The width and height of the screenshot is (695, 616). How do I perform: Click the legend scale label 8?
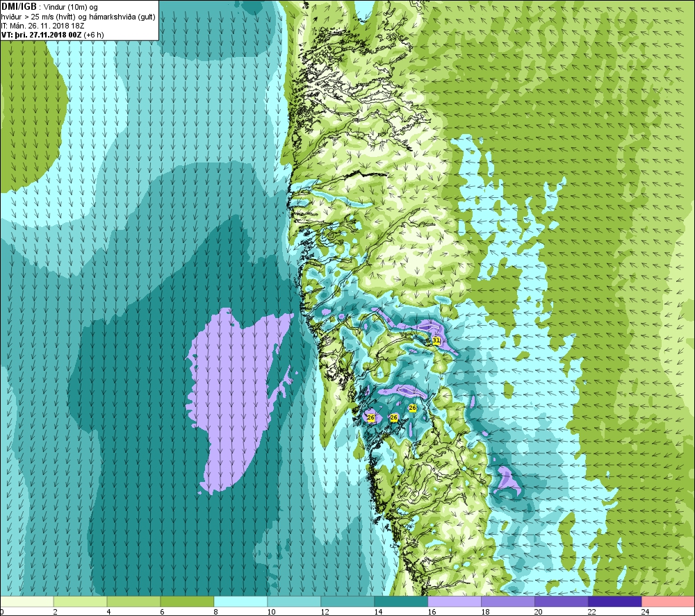216,612
